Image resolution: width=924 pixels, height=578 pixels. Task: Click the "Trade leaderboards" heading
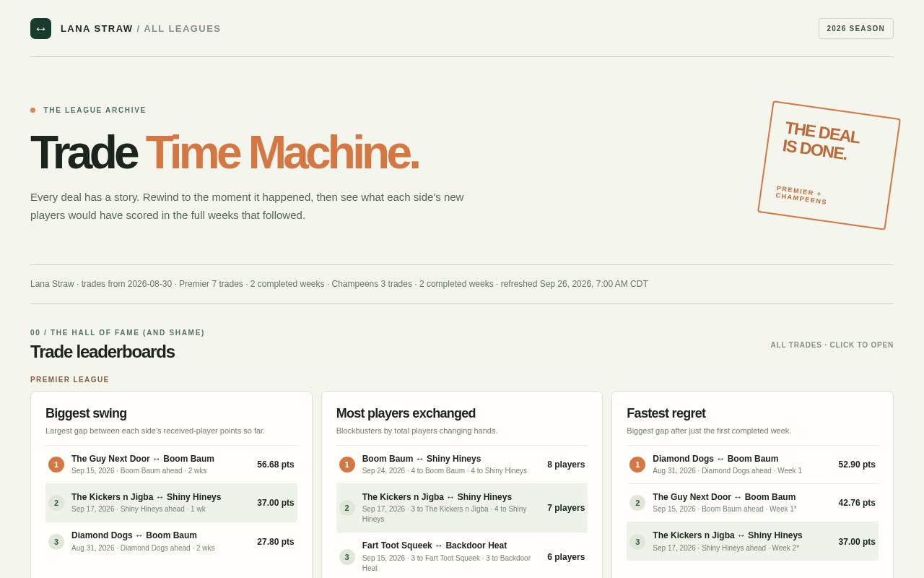tap(103, 352)
